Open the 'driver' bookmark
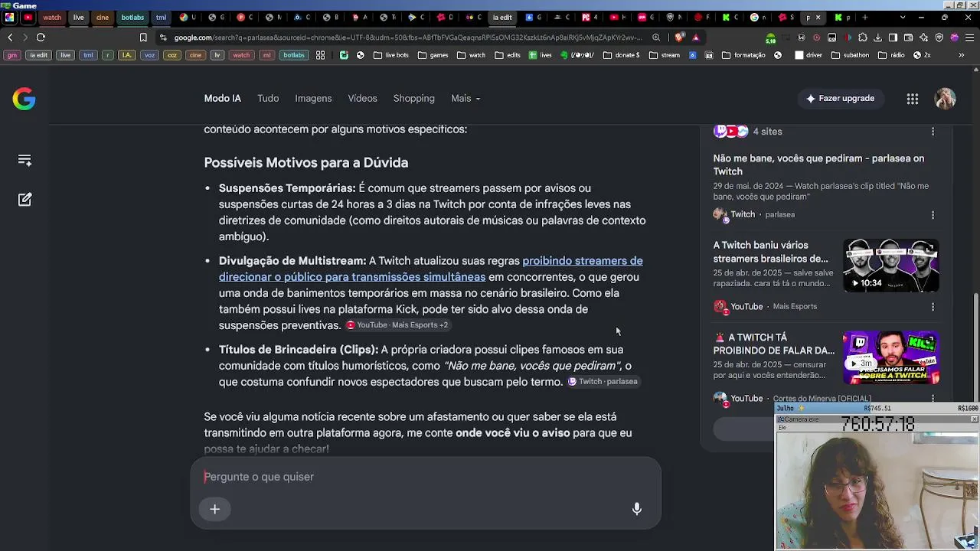 coord(808,55)
